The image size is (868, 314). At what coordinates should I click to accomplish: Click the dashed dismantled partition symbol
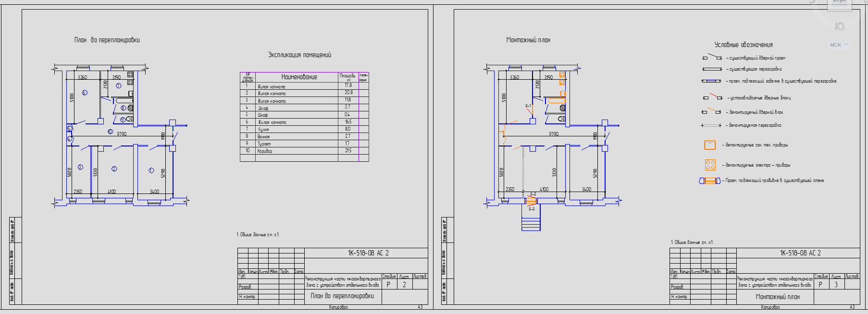711,125
